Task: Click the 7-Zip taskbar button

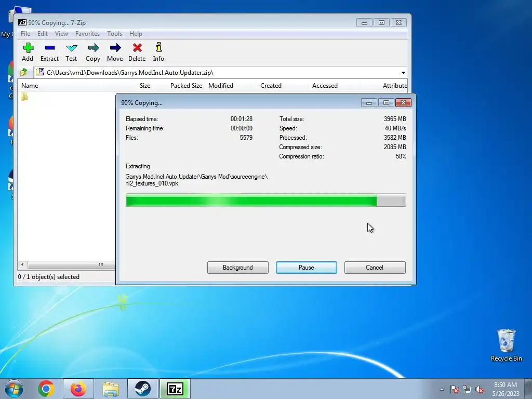Action: [x=175, y=389]
